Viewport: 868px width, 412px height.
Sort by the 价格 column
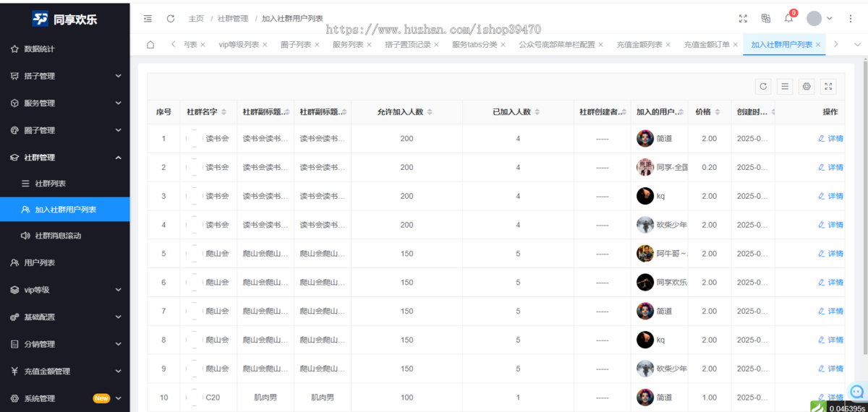(x=718, y=112)
